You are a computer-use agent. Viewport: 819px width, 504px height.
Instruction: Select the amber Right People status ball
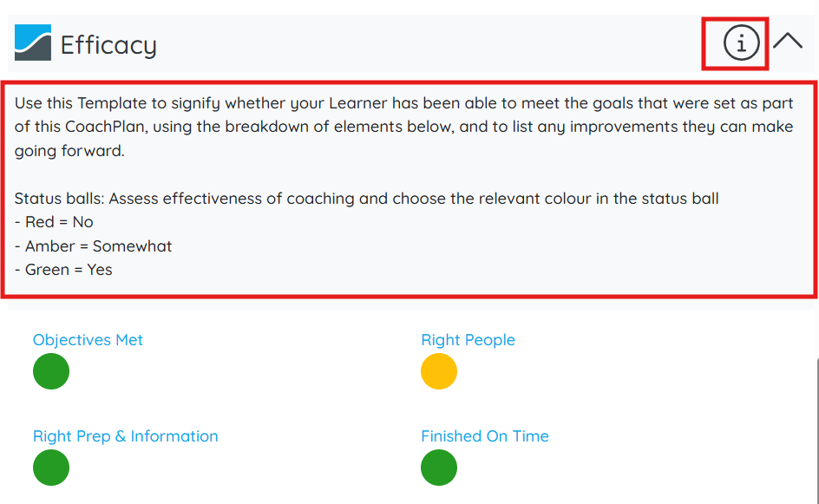click(x=439, y=371)
